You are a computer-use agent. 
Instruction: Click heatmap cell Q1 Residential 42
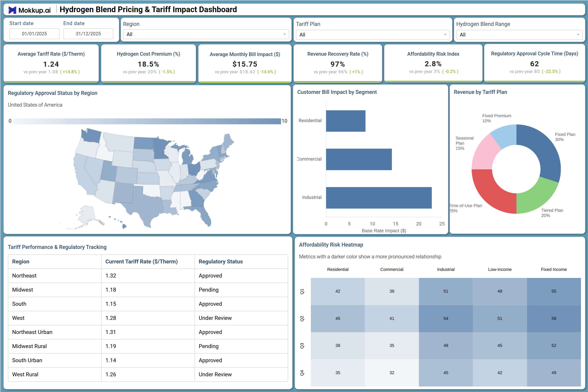[338, 291]
